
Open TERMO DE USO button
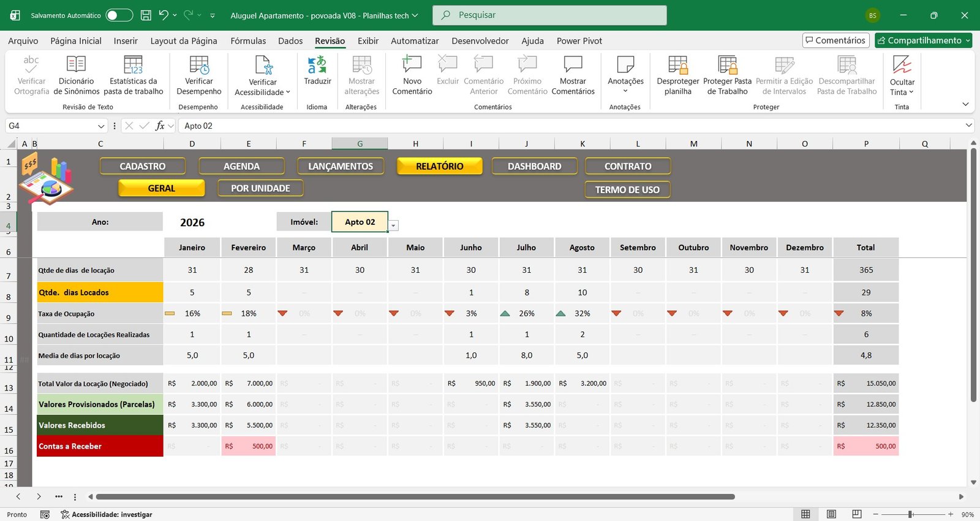628,190
